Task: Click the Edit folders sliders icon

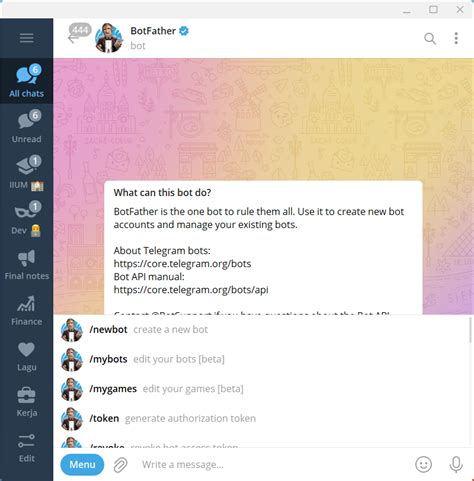Action: [x=26, y=447]
